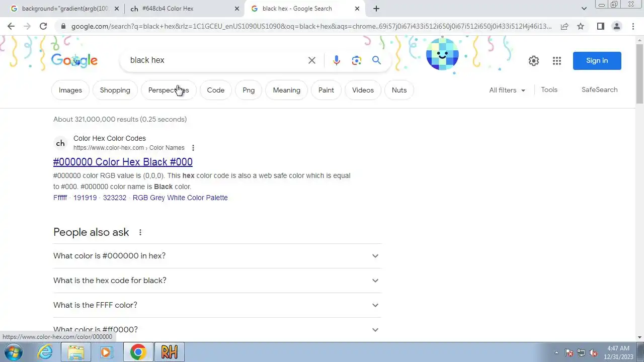This screenshot has width=644, height=362.
Task: Select the Meaning filter chip
Action: coord(287,90)
